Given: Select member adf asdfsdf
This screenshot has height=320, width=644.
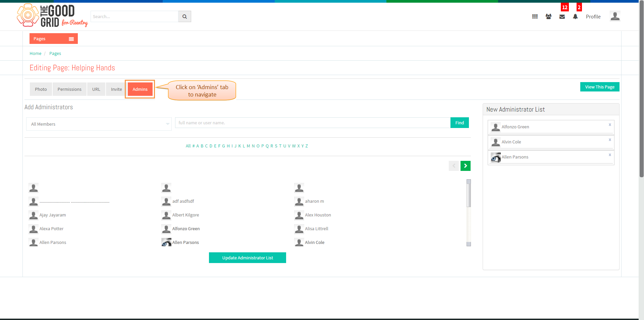Looking at the screenshot, I should click(183, 201).
